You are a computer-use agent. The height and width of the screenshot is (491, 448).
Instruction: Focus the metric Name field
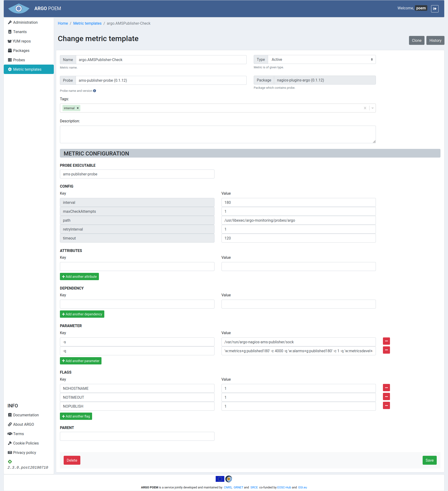tap(161, 60)
